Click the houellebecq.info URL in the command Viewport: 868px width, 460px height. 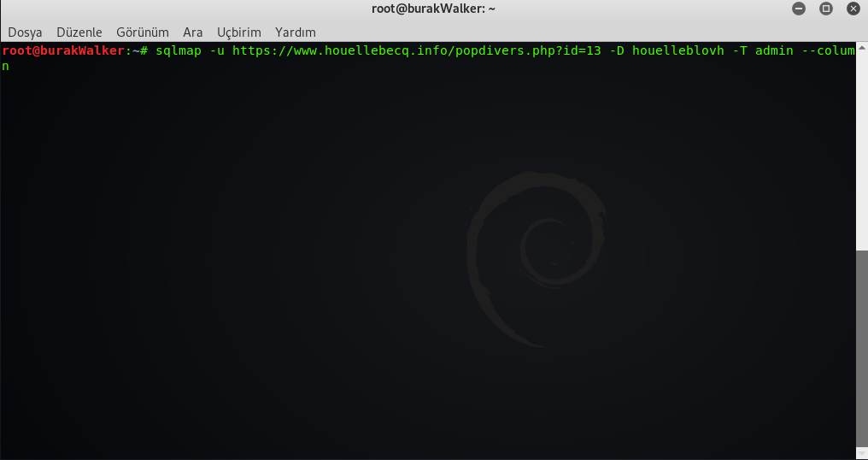(x=416, y=51)
